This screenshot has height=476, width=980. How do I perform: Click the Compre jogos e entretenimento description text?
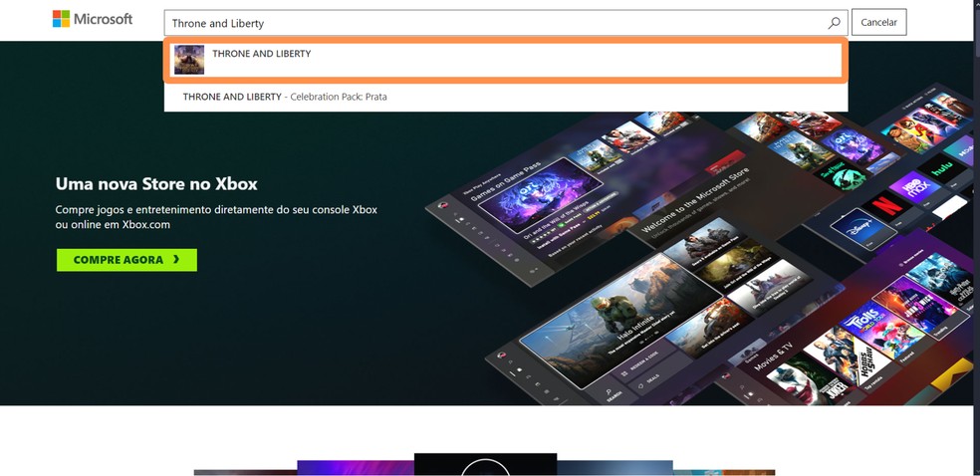(x=216, y=217)
